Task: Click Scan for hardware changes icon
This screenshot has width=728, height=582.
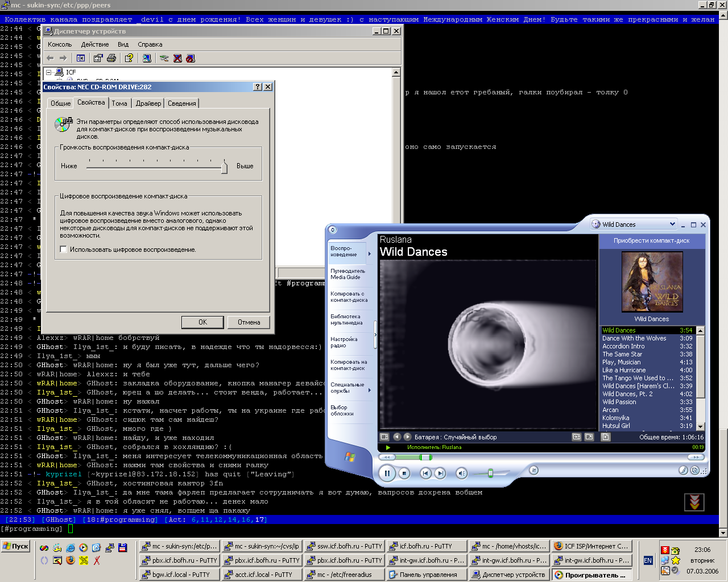Action: [x=147, y=58]
